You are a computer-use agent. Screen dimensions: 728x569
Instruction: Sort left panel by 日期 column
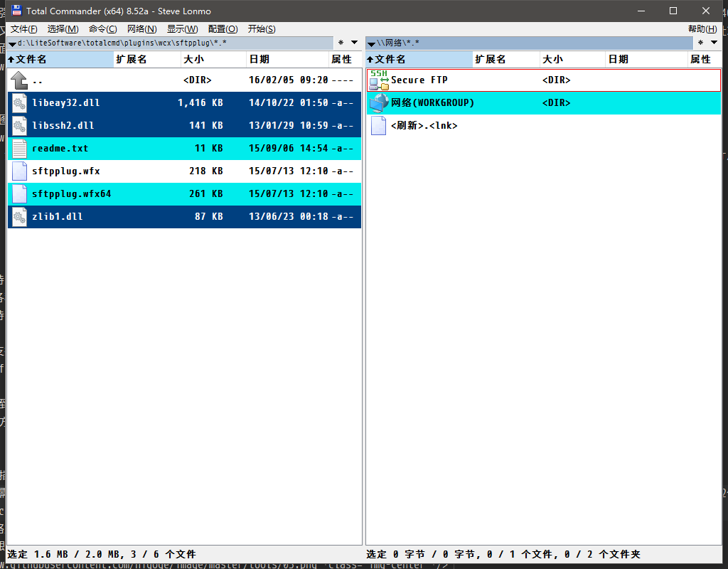point(287,60)
